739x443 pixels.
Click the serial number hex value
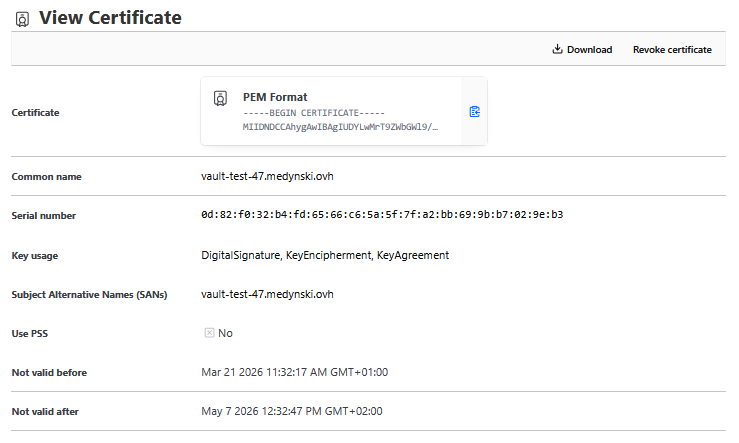[382, 215]
